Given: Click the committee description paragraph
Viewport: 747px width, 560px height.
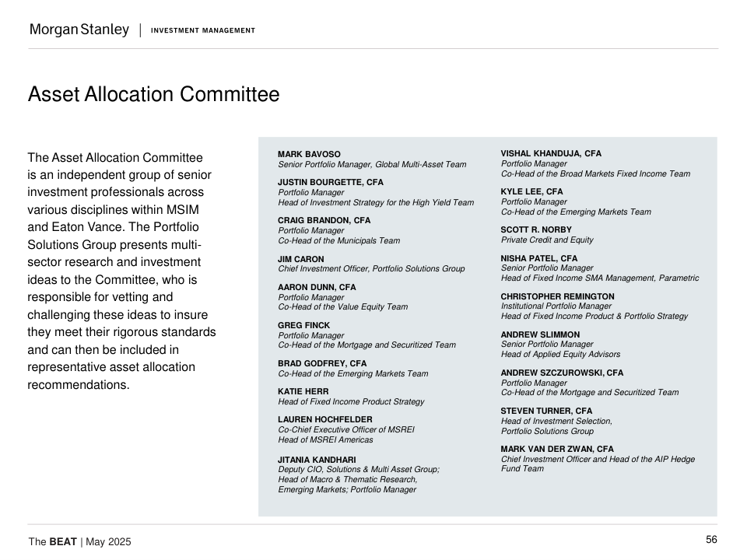Looking at the screenshot, I should click(122, 271).
